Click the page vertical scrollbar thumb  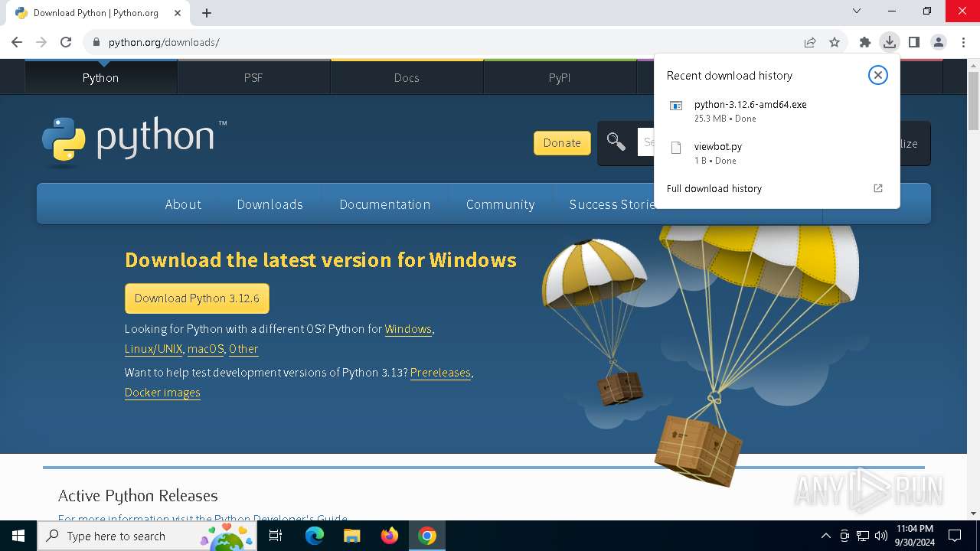pyautogui.click(x=973, y=99)
